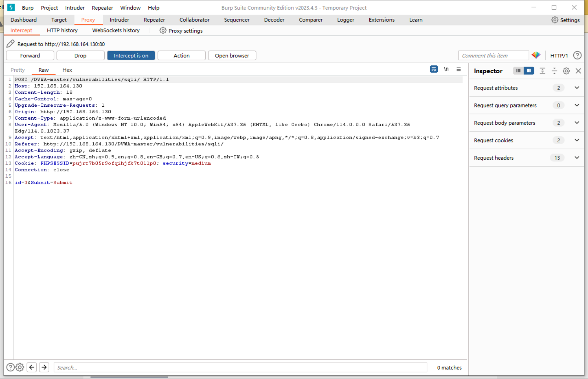Select the Raw view tab

(44, 70)
